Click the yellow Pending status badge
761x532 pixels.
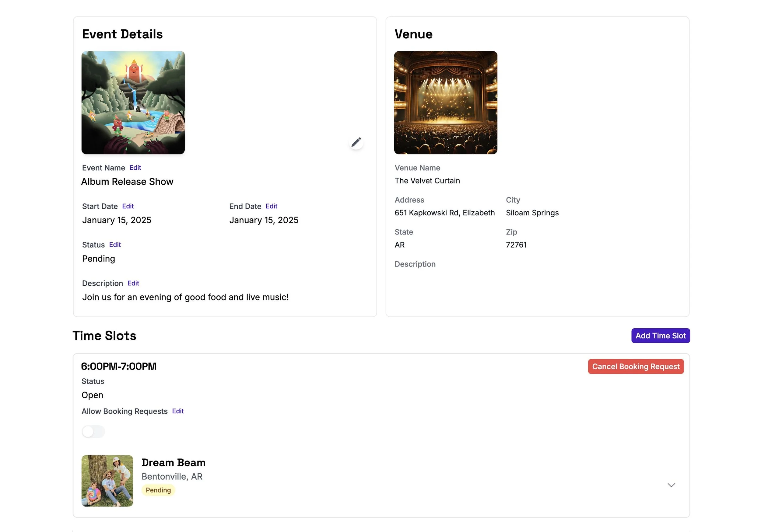click(158, 490)
